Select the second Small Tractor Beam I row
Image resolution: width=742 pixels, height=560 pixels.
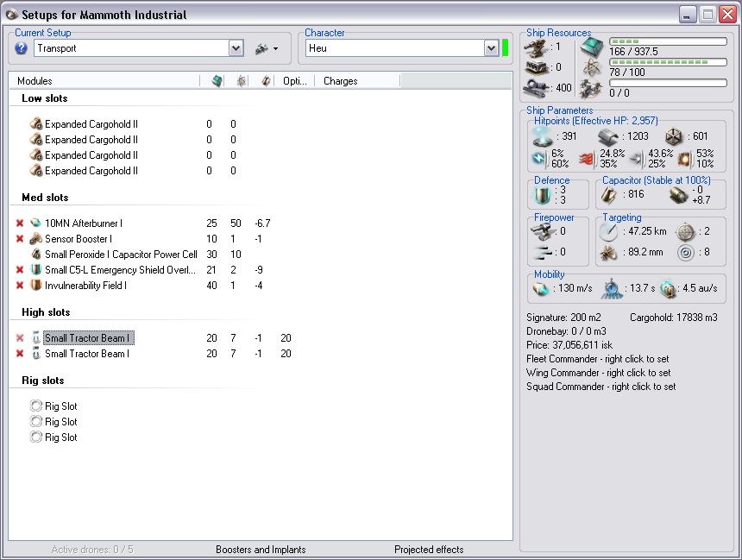click(86, 354)
